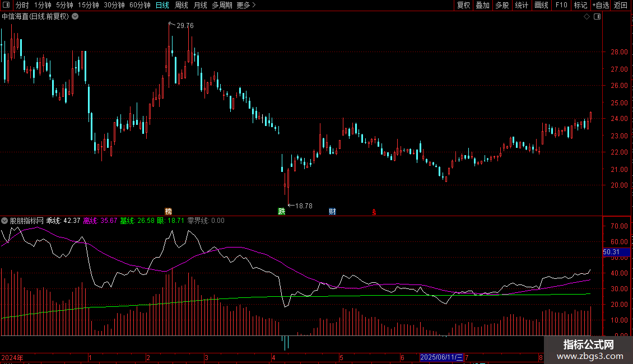The width and height of the screenshot is (633, 364).
Task: Expand the 更多 > period options
Action: tap(246, 5)
